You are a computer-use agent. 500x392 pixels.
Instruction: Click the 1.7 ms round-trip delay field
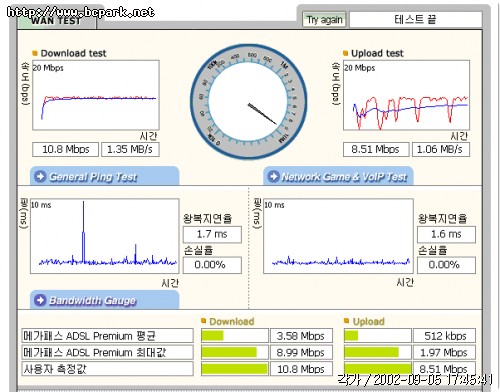(212, 234)
